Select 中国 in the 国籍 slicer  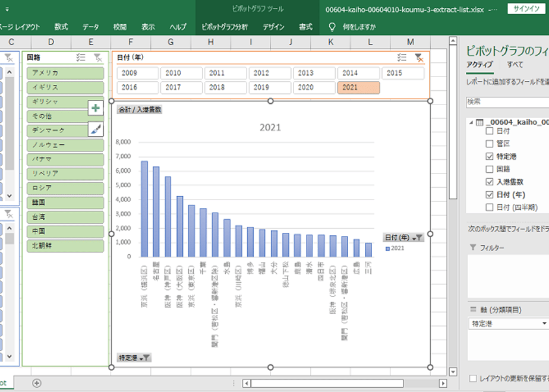(65, 232)
